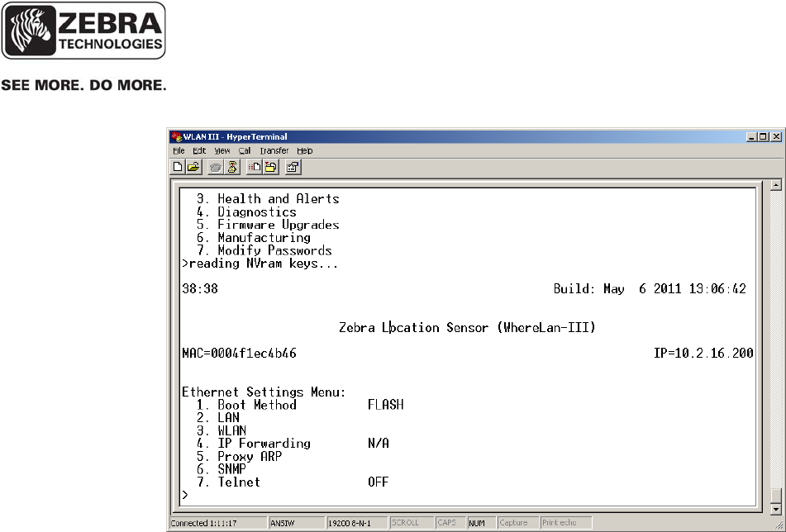
Task: Click the '1. Boot Method' line
Action: coord(246,405)
